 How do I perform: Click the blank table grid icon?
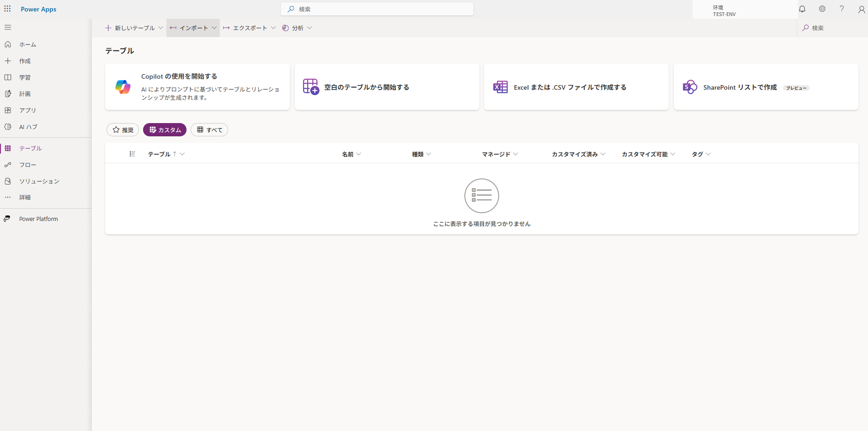311,86
